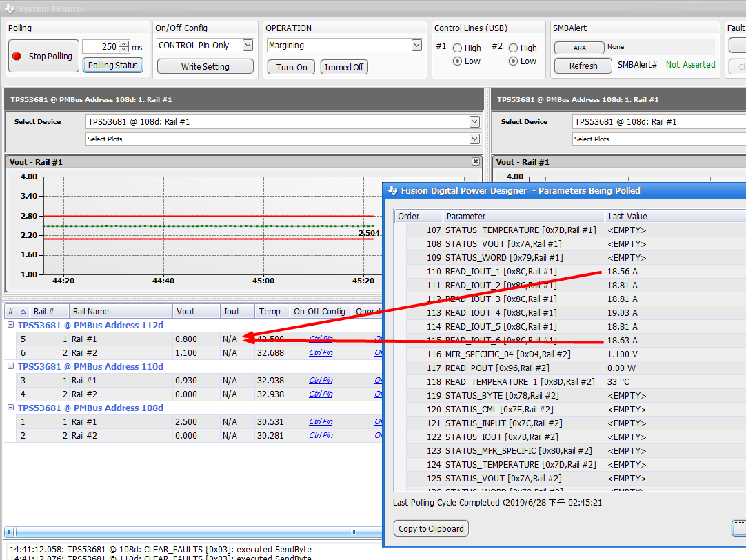Click the Order column header in dialog
The height and width of the screenshot is (560, 746).
click(x=419, y=216)
